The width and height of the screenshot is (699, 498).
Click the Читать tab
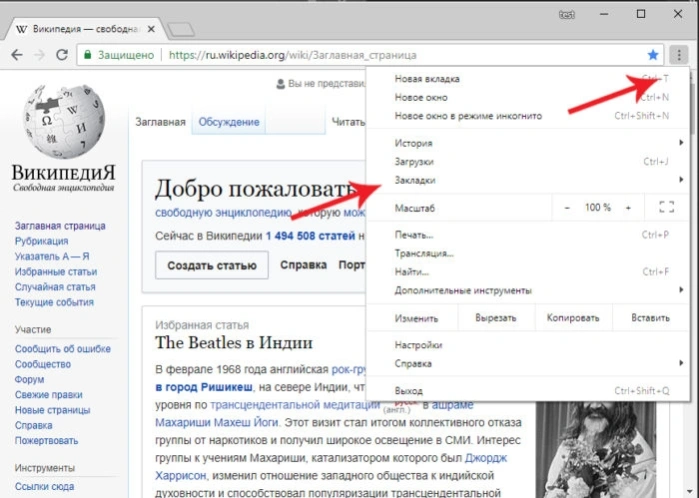point(348,122)
